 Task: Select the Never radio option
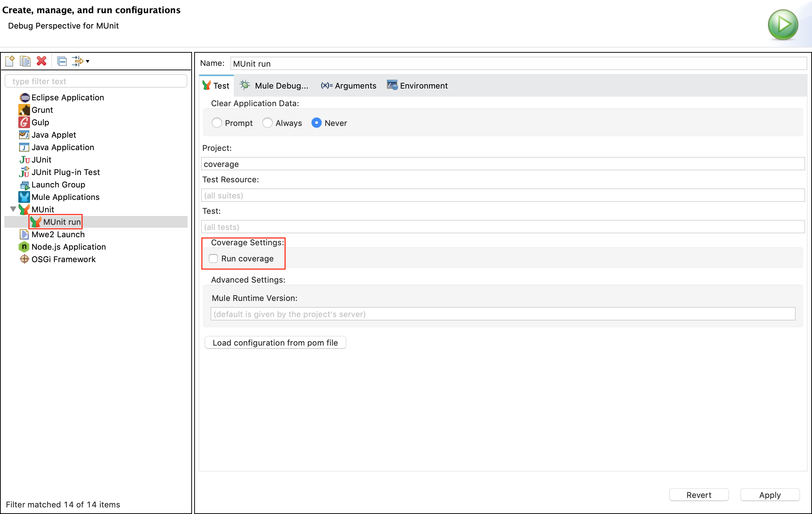pos(317,123)
